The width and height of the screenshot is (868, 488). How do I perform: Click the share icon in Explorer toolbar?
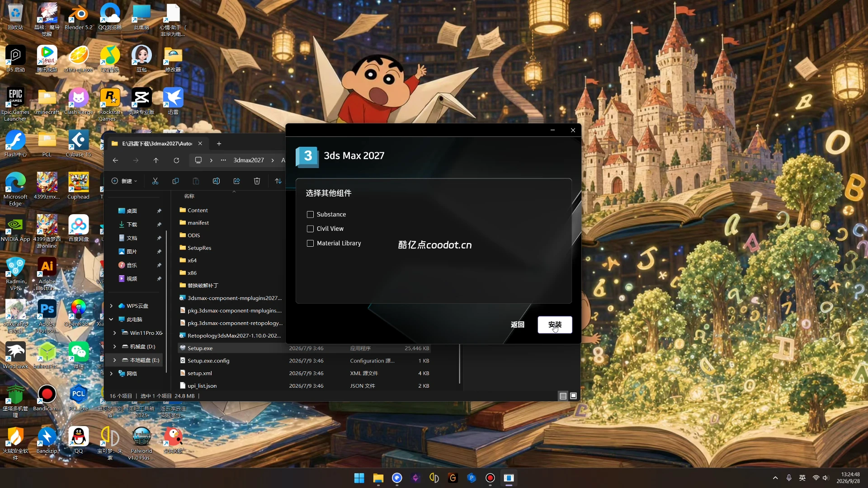tap(236, 181)
